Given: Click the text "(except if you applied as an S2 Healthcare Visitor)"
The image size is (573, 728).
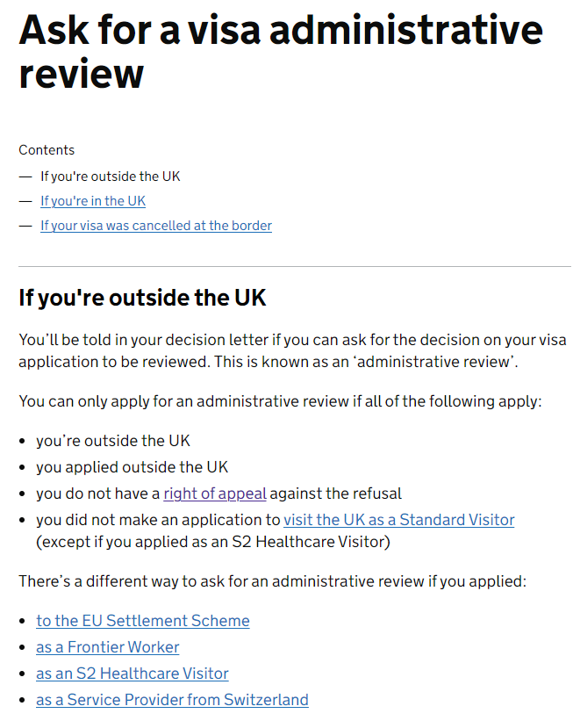Looking at the screenshot, I should coord(213,542).
